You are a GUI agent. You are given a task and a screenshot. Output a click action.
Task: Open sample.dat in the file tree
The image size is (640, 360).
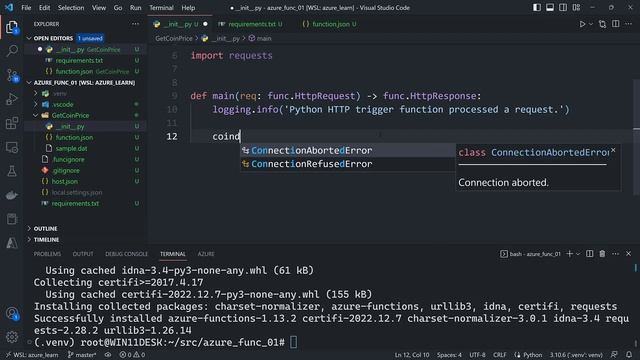pyautogui.click(x=71, y=149)
